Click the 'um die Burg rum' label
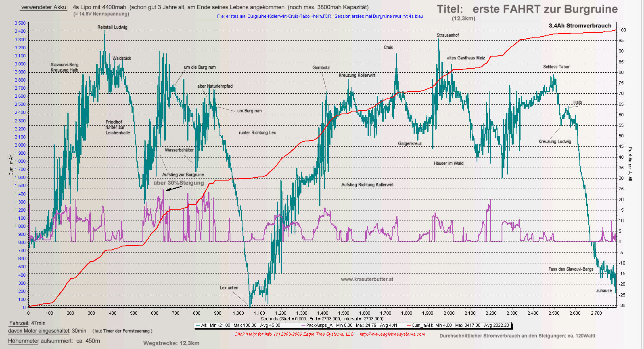The width and height of the screenshot is (644, 349). [200, 67]
